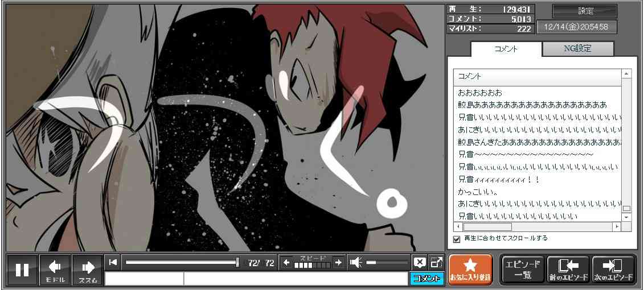Add to favorites with star button
Screen dimensions: 644x290
pos(470,270)
